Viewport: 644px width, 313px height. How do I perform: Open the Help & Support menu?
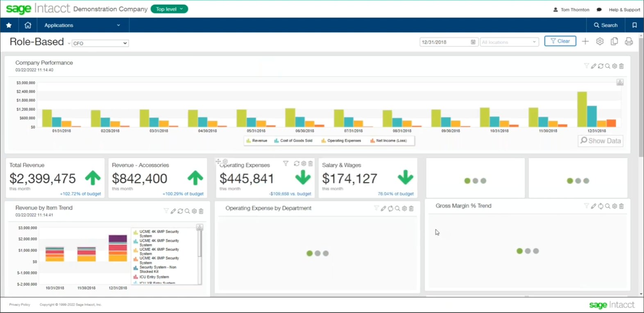click(624, 10)
